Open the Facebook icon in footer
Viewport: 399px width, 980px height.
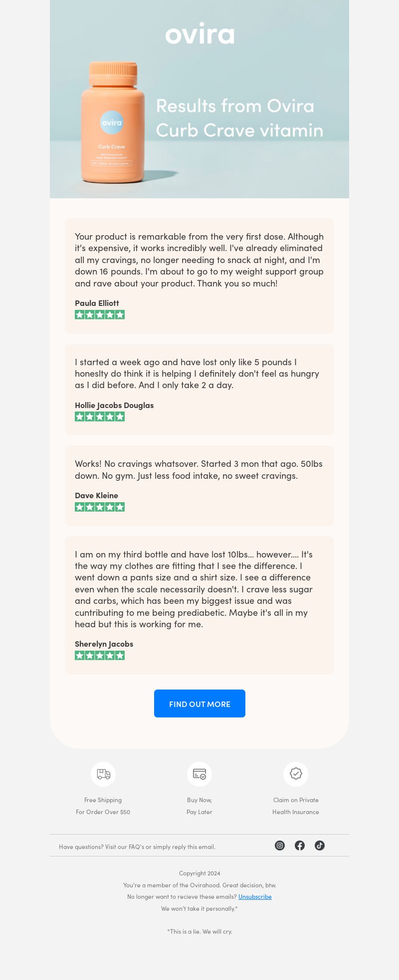pos(300,845)
